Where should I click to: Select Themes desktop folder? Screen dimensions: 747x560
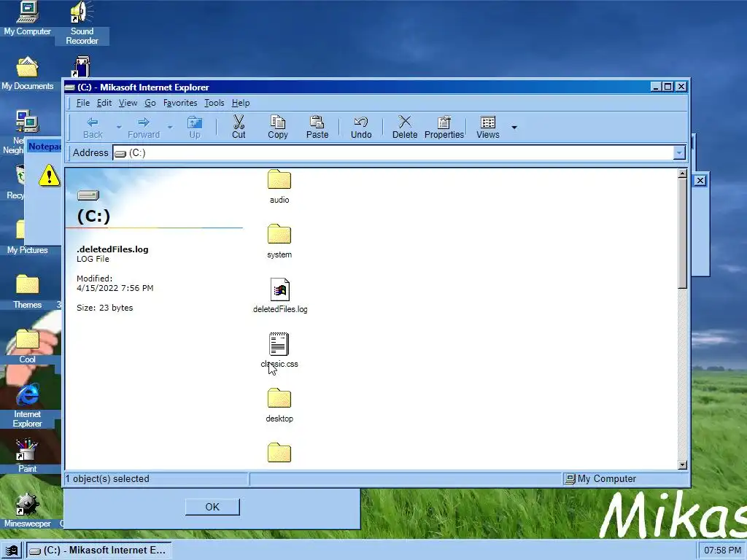pyautogui.click(x=27, y=292)
